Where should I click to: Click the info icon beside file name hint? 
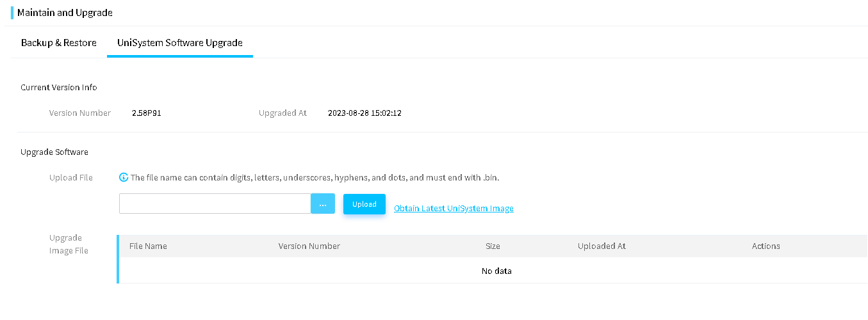point(124,177)
